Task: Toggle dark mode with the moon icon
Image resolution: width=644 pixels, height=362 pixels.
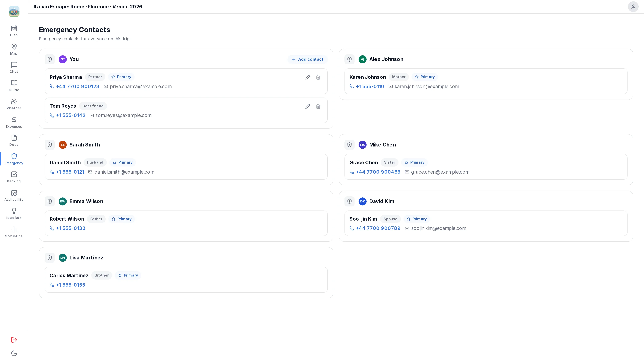Action: [14, 353]
